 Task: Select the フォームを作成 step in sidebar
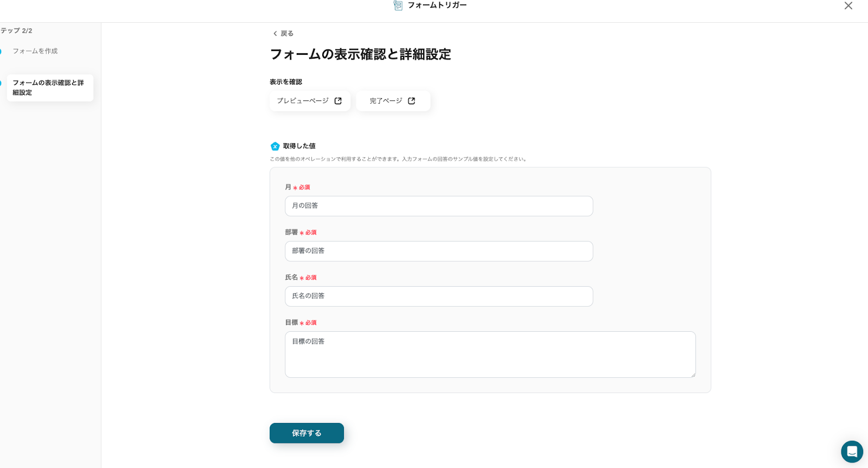point(35,51)
